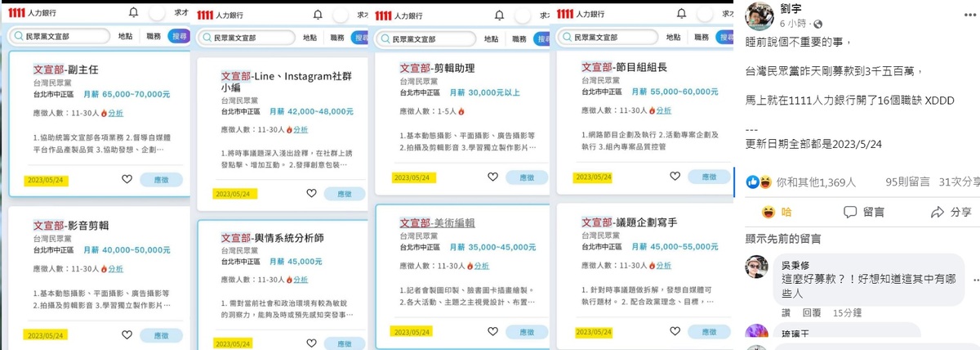Open the 分析 link on the 議題企劃寫手 card

(663, 265)
